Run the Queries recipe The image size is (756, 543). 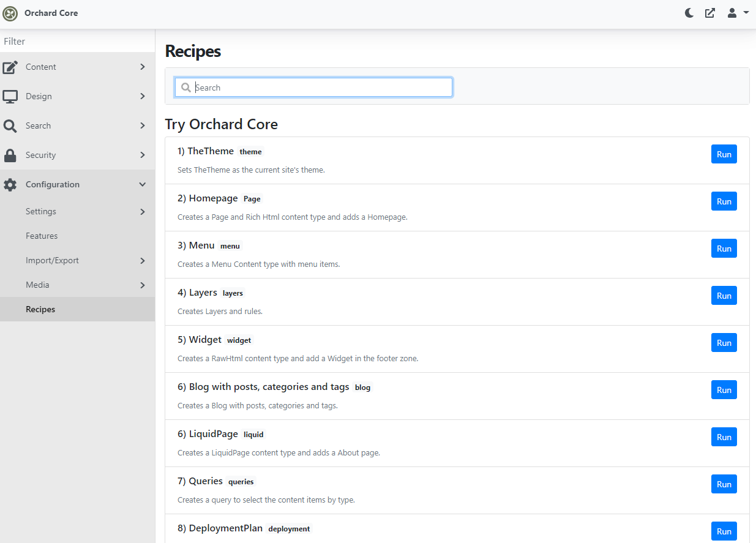[x=724, y=484]
